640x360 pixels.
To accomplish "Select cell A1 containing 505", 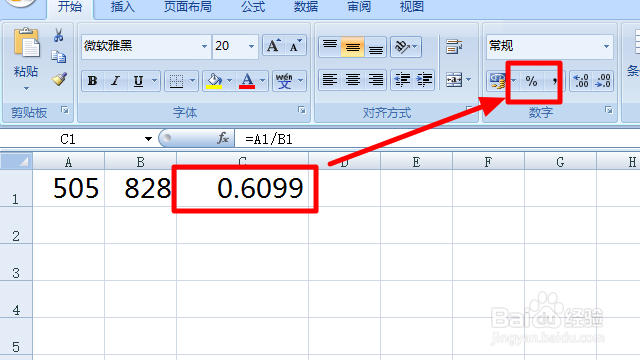I will pos(69,188).
